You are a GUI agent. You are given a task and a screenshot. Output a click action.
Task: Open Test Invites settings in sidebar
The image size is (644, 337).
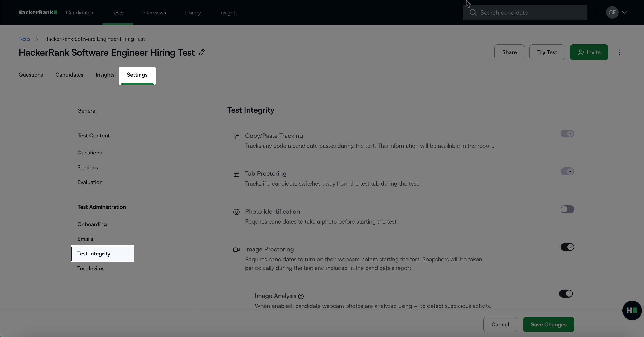pyautogui.click(x=91, y=269)
